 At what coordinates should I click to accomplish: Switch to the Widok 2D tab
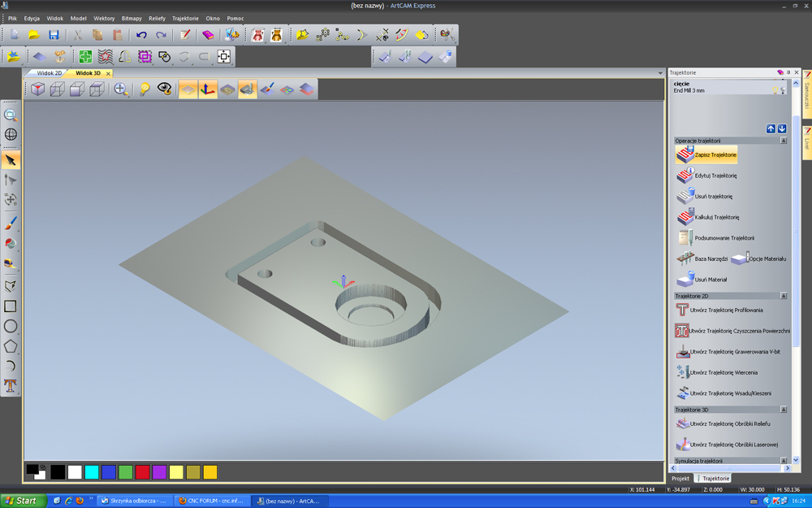pos(50,73)
